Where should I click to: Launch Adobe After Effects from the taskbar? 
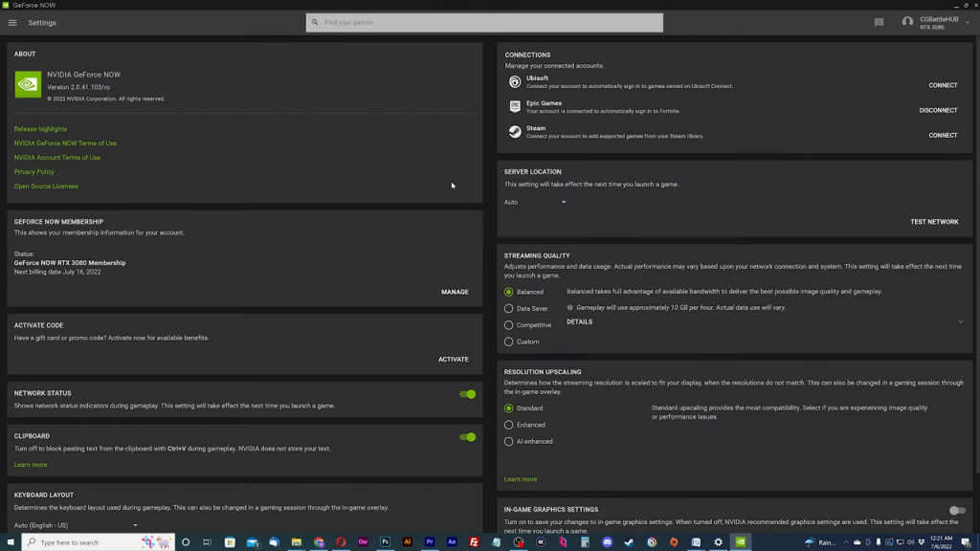[452, 542]
